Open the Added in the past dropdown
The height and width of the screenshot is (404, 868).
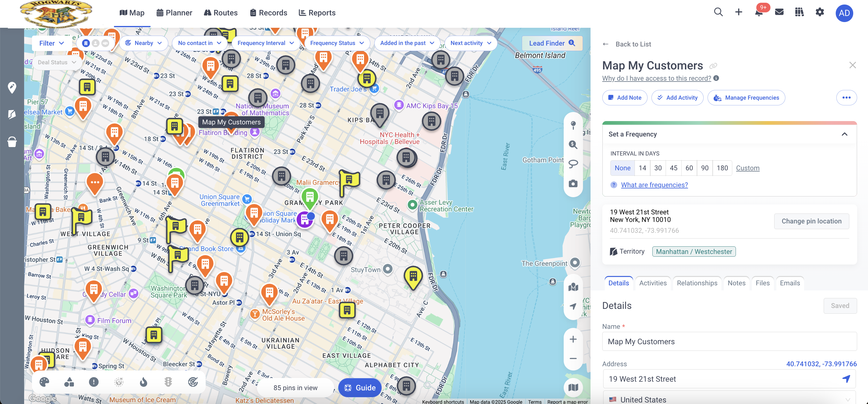click(x=407, y=43)
